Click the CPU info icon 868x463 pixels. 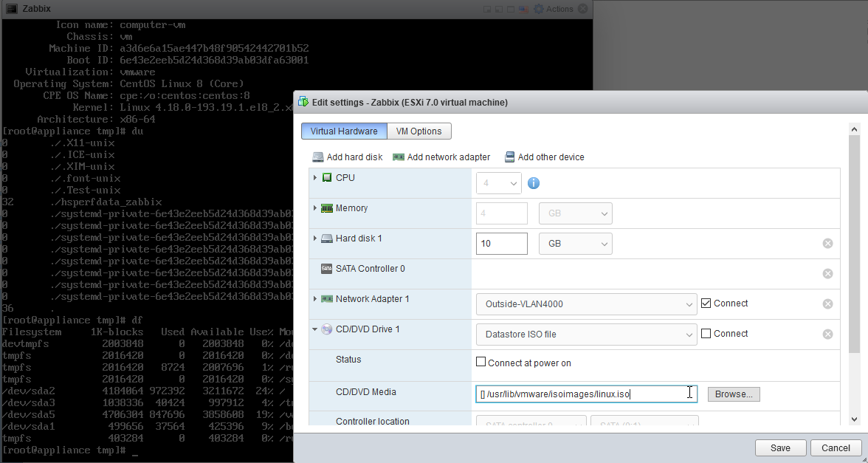(533, 183)
